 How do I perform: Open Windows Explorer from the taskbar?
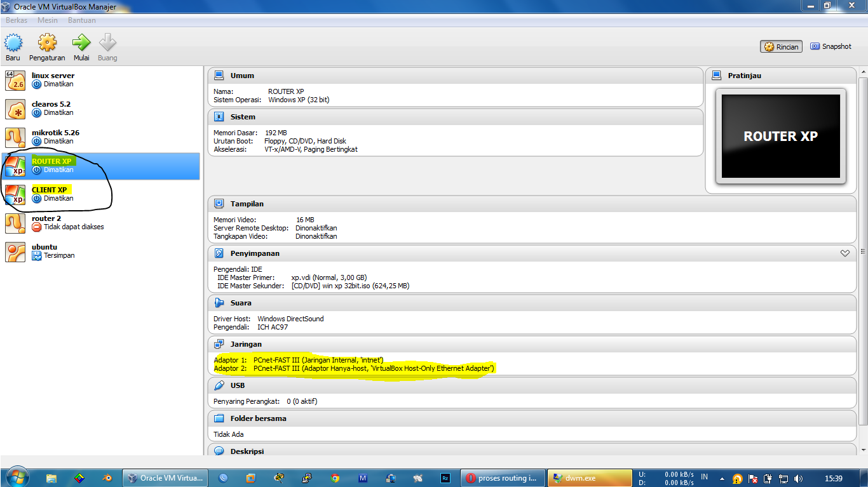(x=51, y=478)
